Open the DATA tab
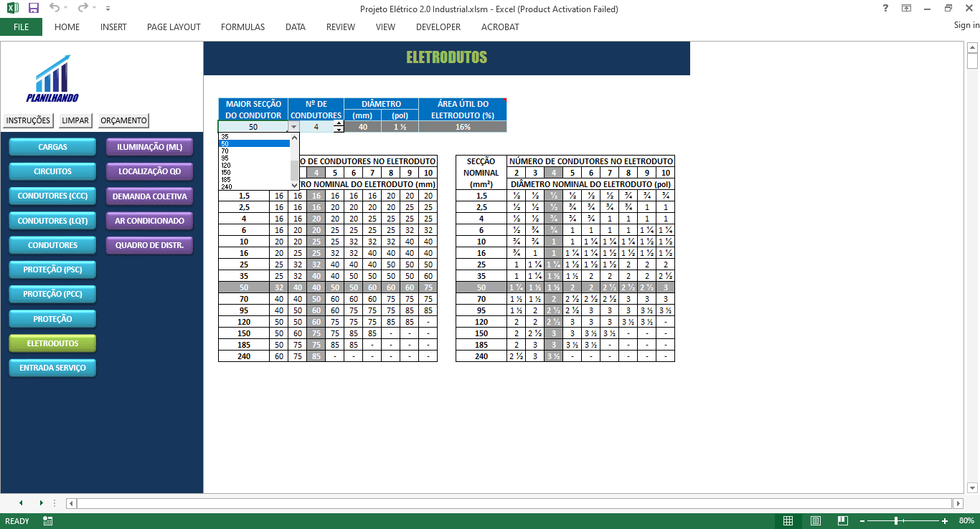This screenshot has width=980, height=529. 295,27
